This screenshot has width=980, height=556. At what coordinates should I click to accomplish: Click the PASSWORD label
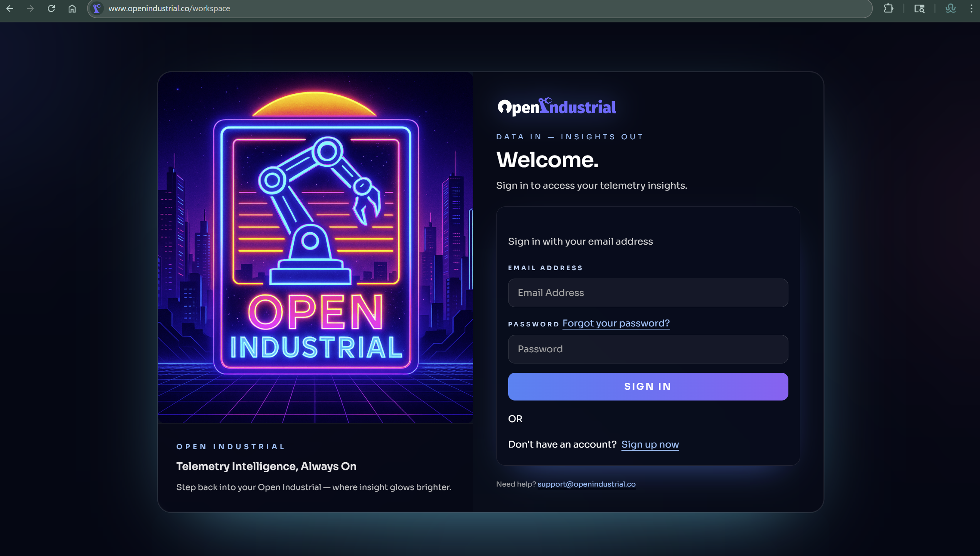coord(533,324)
